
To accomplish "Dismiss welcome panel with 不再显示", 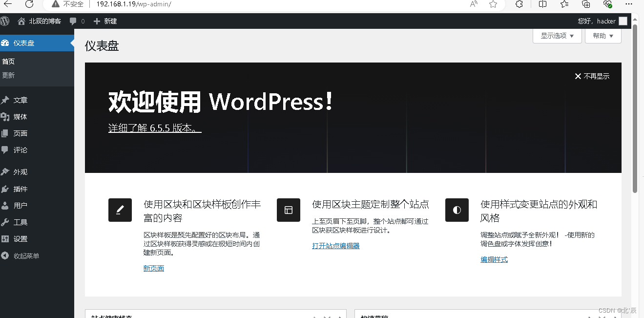I will click(592, 76).
